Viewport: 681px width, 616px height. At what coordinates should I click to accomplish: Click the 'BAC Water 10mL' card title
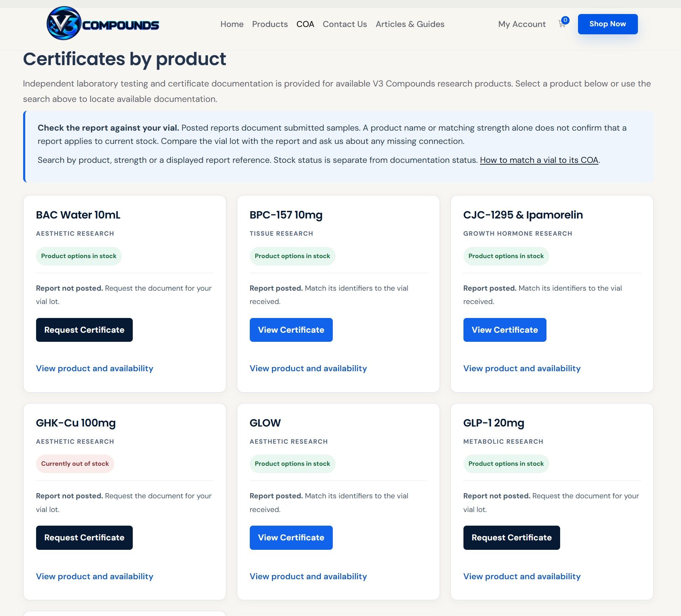[x=78, y=215]
